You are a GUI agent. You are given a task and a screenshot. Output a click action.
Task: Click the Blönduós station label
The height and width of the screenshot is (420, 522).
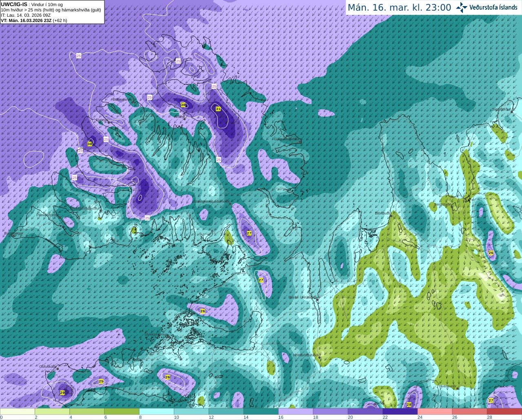pyautogui.click(x=383, y=213)
